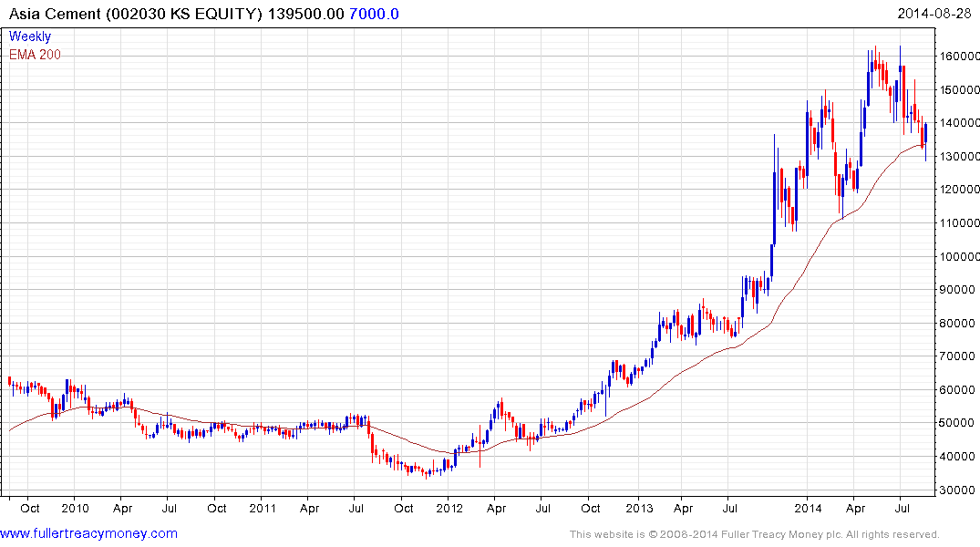Click the date '2014-08-28'
Screen dimensions: 980x547
pyautogui.click(x=934, y=14)
